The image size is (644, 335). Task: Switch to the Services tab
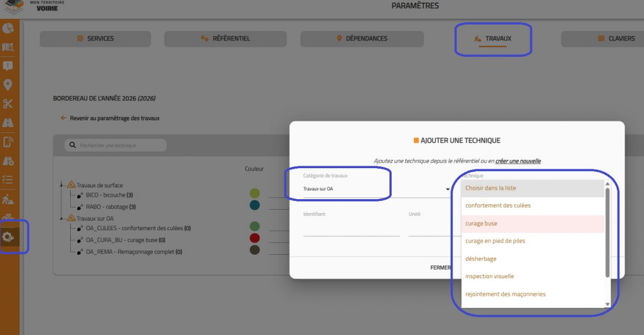tap(95, 39)
